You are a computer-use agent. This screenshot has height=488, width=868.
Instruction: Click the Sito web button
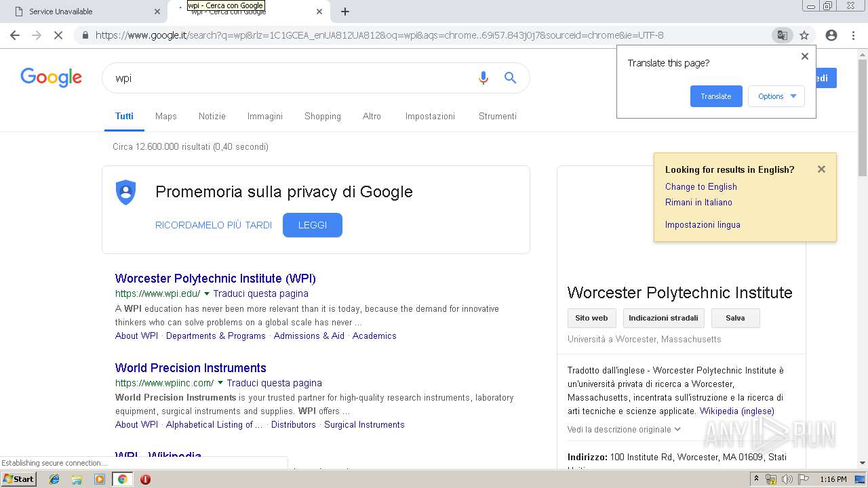point(591,318)
